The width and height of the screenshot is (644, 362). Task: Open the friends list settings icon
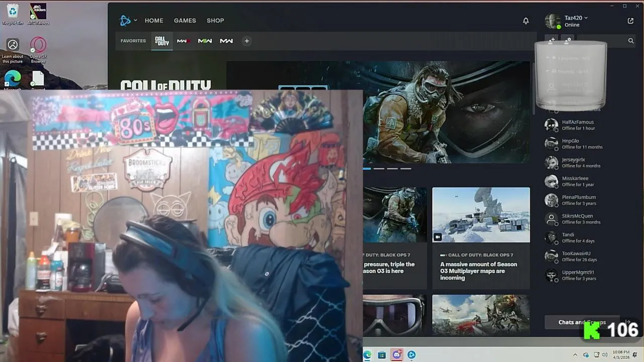(x=568, y=40)
